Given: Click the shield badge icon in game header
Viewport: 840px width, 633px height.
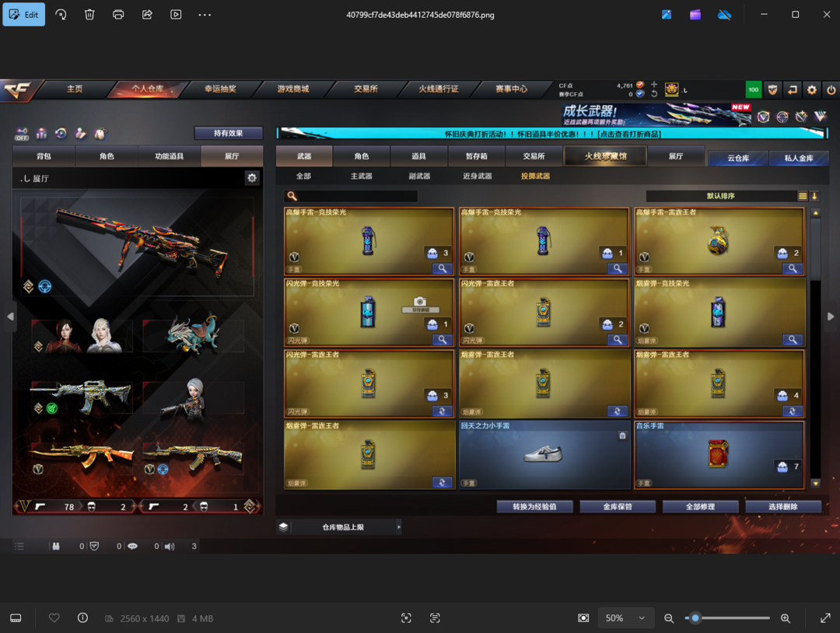Looking at the screenshot, I should (772, 90).
